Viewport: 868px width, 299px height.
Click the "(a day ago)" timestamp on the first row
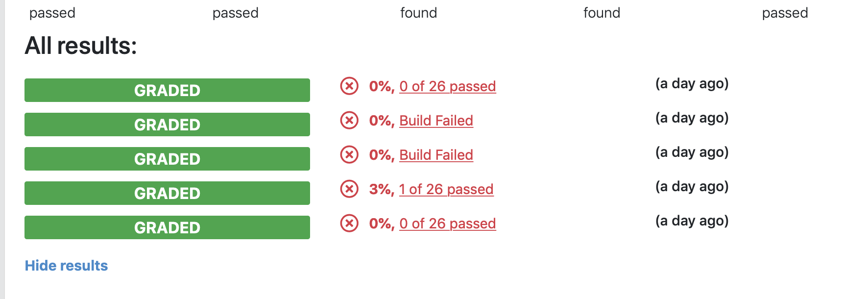coord(692,84)
